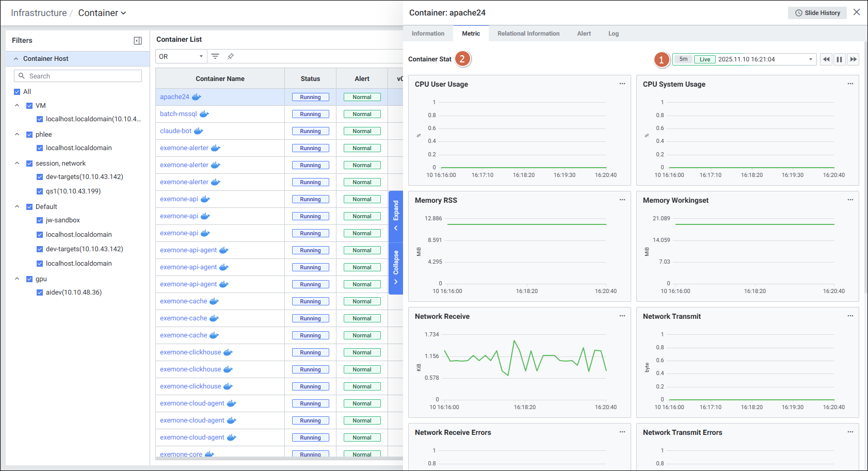868x471 pixels.
Task: Open Network Receive chart options menu
Action: pyautogui.click(x=622, y=316)
